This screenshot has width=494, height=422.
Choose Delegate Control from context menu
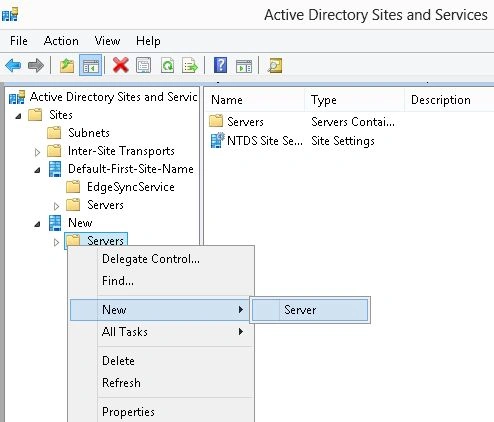[x=151, y=259]
